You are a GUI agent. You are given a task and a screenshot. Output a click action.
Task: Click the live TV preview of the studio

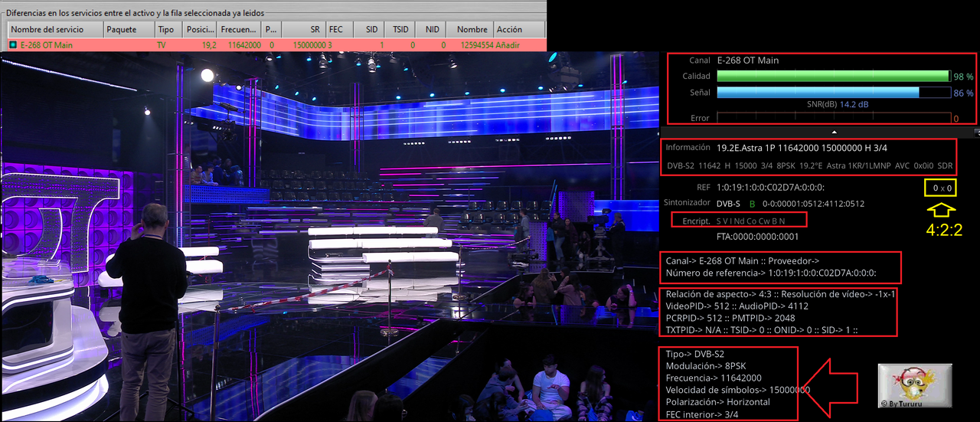(x=329, y=236)
